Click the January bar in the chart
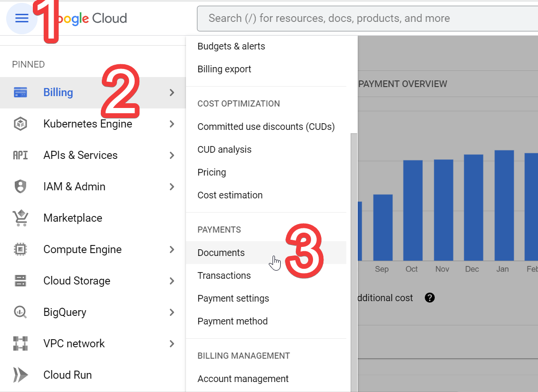This screenshot has height=392, width=538. pyautogui.click(x=504, y=205)
